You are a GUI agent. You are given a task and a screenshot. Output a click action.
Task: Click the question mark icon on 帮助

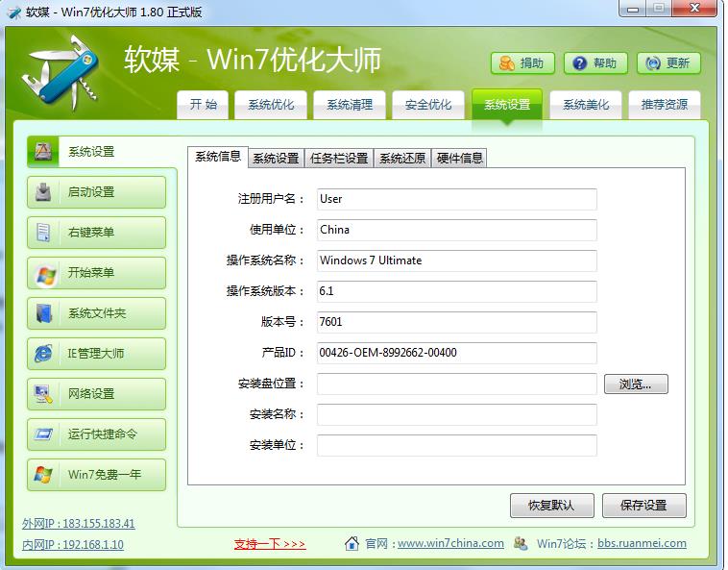579,63
